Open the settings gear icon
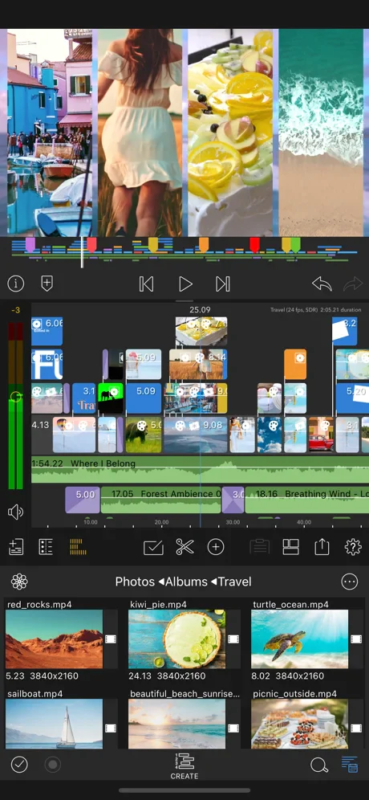The height and width of the screenshot is (800, 369). pos(353,547)
